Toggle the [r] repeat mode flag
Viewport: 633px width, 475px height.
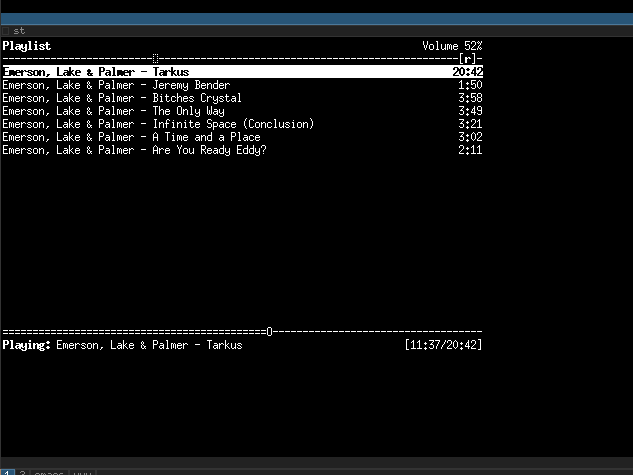(467, 59)
